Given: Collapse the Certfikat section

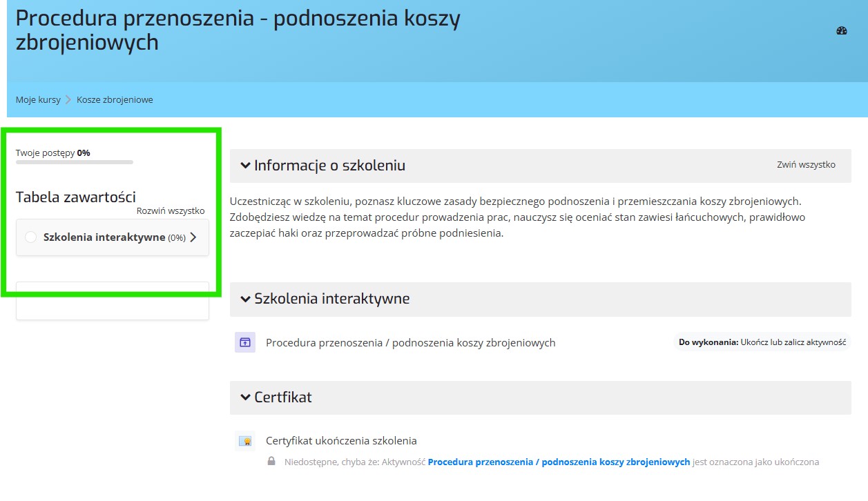Looking at the screenshot, I should (x=245, y=397).
